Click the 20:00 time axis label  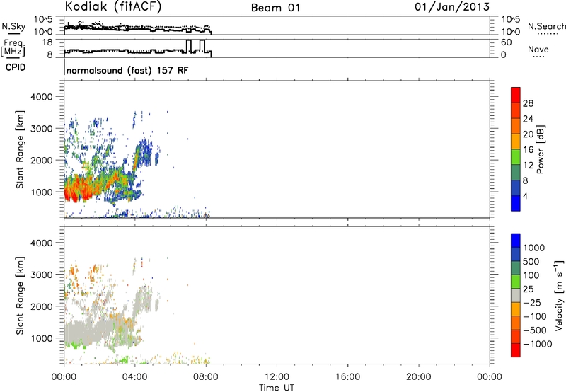418,376
